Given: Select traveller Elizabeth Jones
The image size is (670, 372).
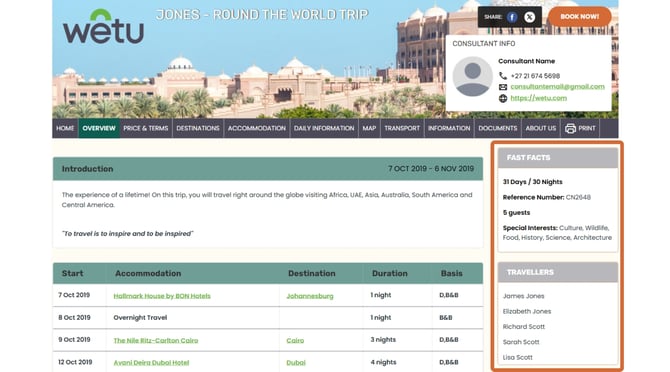Looking at the screenshot, I should [x=527, y=311].
